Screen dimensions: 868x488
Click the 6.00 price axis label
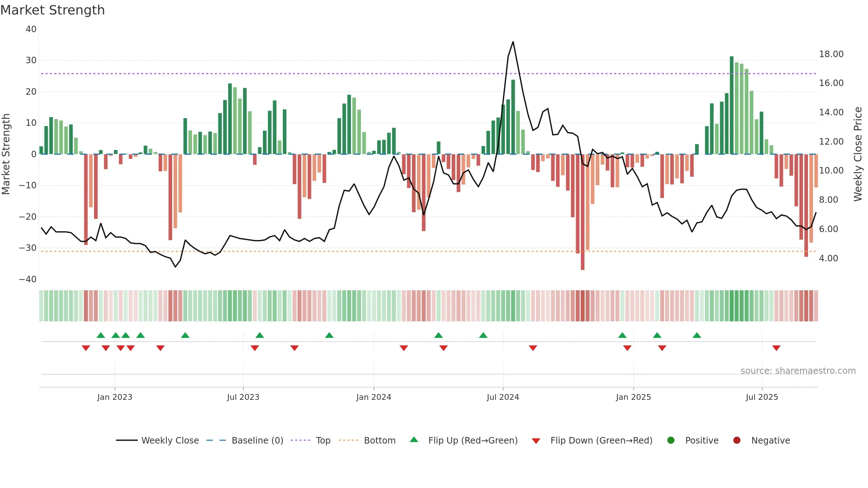(x=828, y=229)
